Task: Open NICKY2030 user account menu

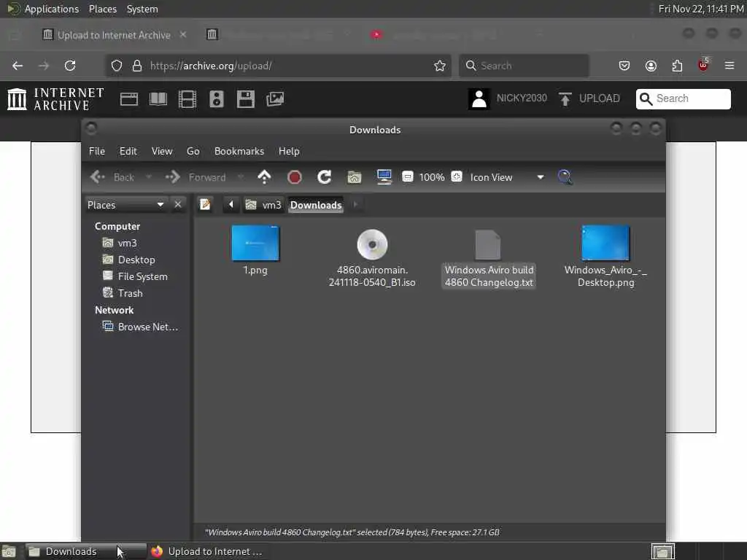Action: click(x=508, y=98)
